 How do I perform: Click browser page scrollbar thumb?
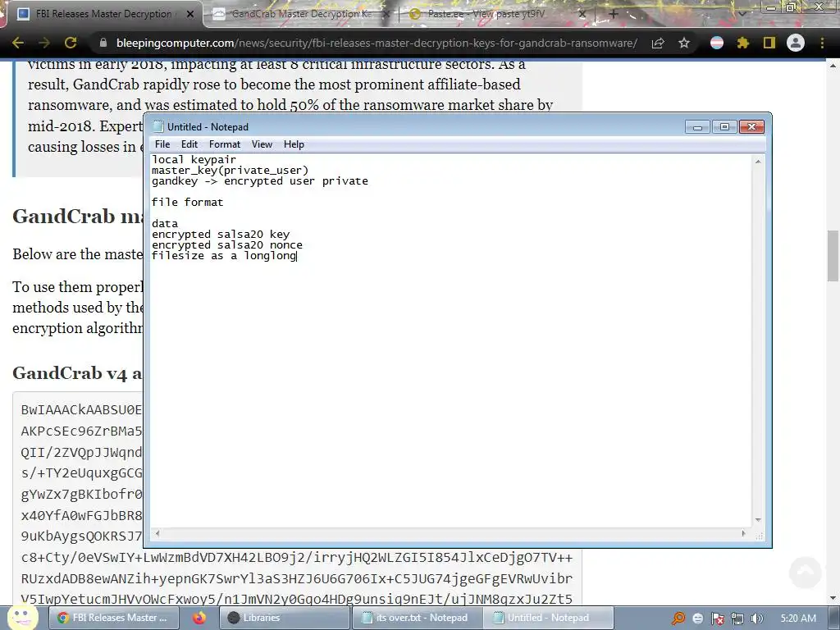[x=833, y=256]
